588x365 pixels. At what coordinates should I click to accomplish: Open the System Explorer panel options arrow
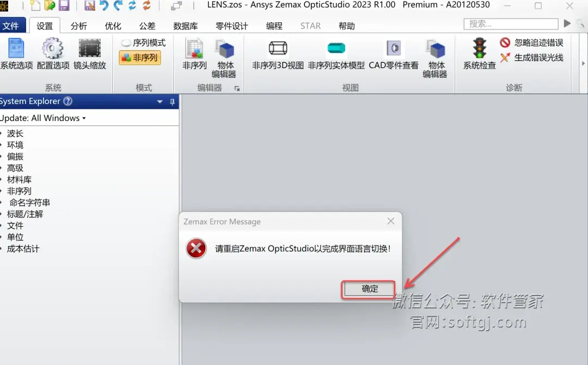[160, 102]
